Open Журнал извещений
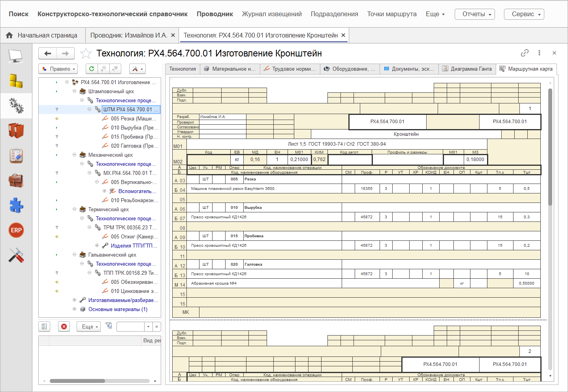This screenshot has width=568, height=392. coord(272,14)
